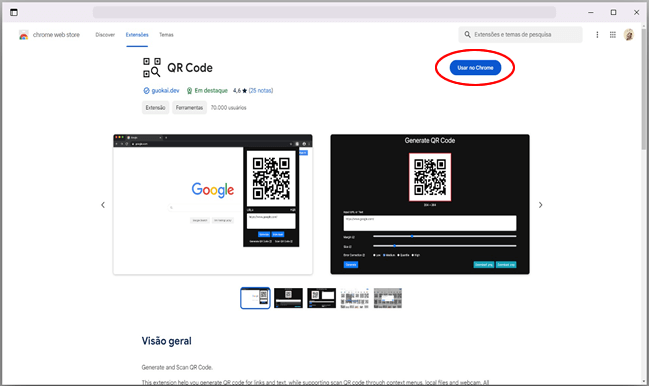Click the 4,6 star rating
Viewport: 649px width, 386px height.
pos(240,91)
